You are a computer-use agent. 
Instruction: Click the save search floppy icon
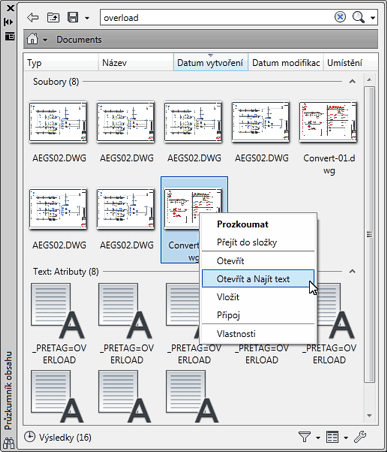(x=73, y=17)
